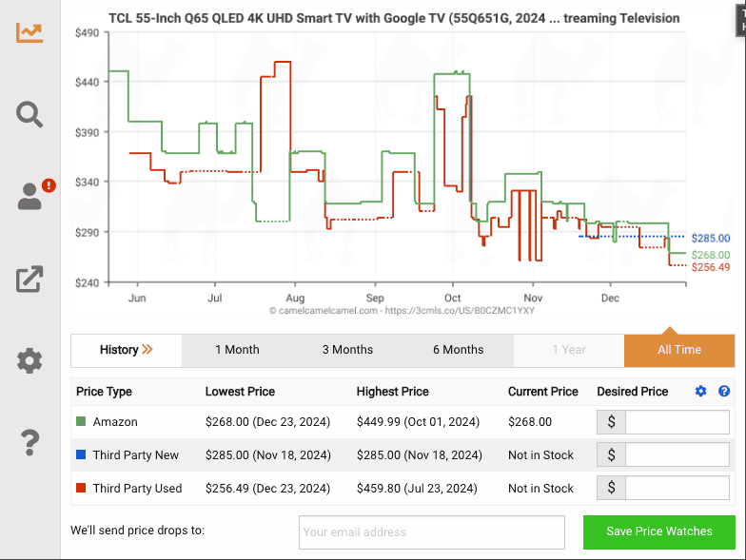The height and width of the screenshot is (560, 746).
Task: Click the blue gear next to Desired Price
Action: click(701, 392)
